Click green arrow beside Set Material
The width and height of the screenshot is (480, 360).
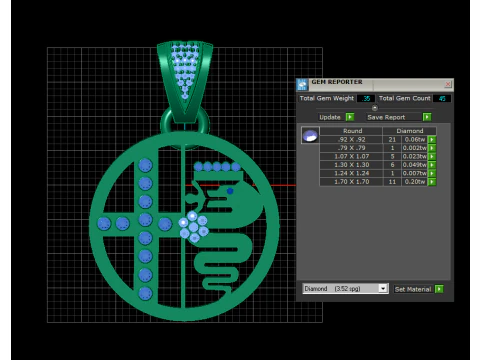(x=439, y=289)
